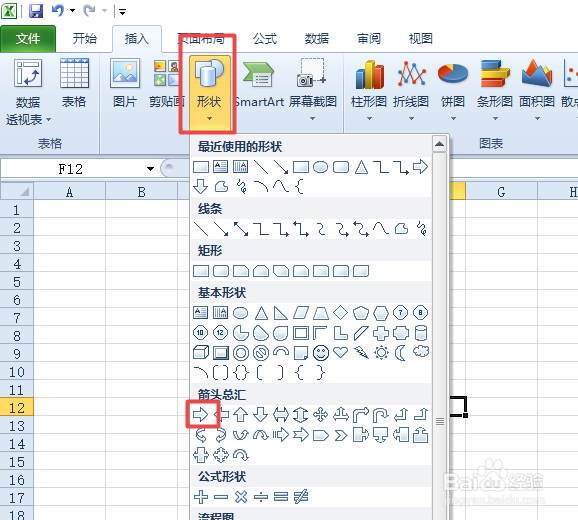Select the quad arrow shape
Screen dimensions: 578x520
321,415
